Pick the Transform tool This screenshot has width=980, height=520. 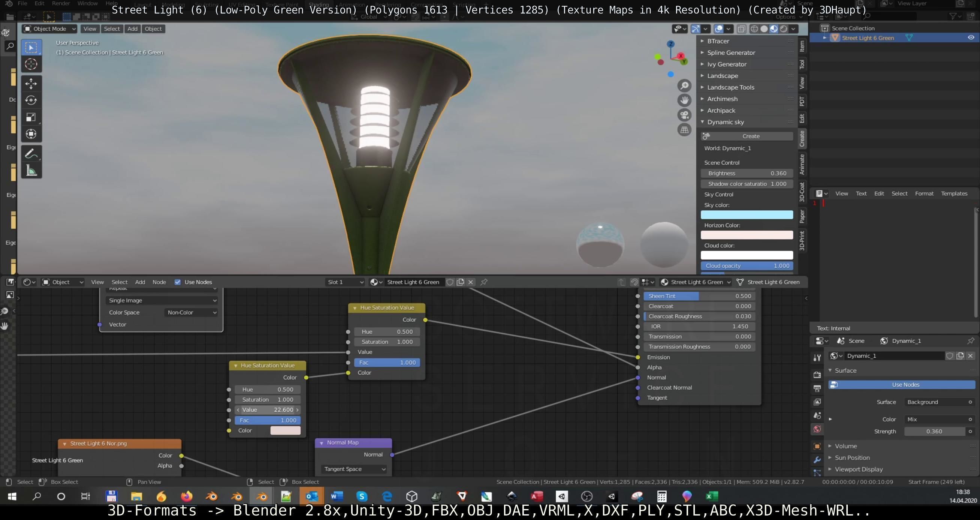(x=31, y=133)
